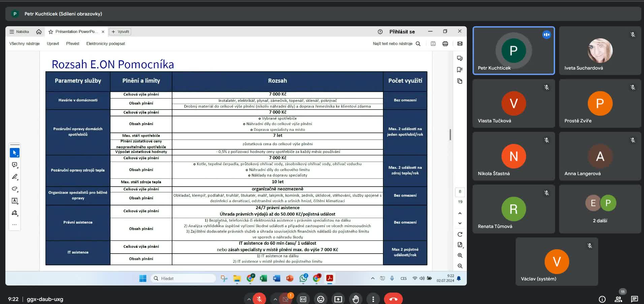Choose the selection arrow tool
The width and height of the screenshot is (644, 304).
(x=14, y=153)
